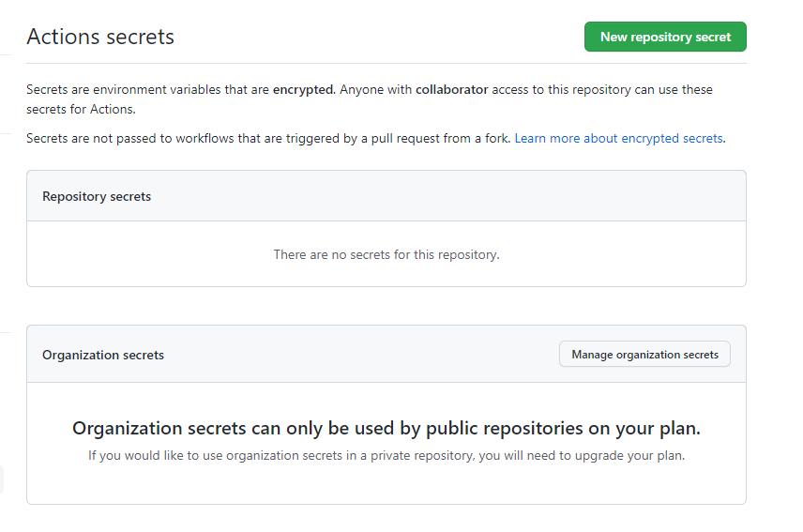Image resolution: width=803 pixels, height=532 pixels.
Task: Click the bold 'collaborator' word
Action: coord(452,90)
